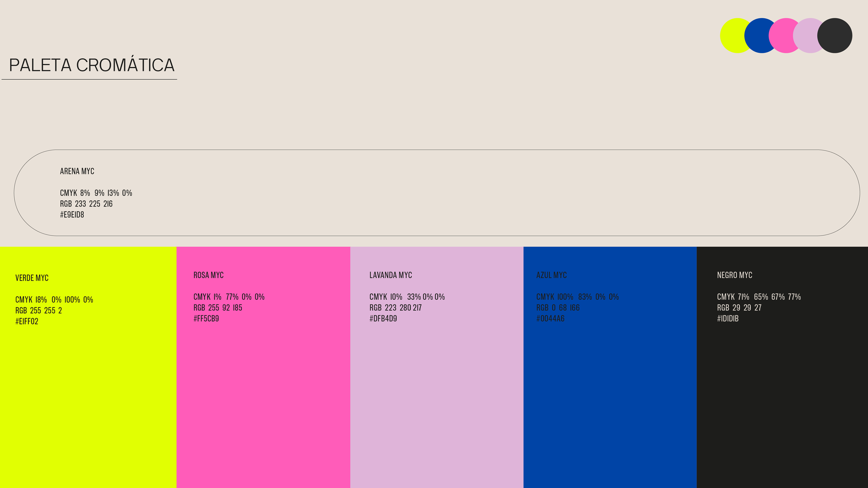
Task: Click the NEGRO MYC label
Action: pyautogui.click(x=735, y=275)
